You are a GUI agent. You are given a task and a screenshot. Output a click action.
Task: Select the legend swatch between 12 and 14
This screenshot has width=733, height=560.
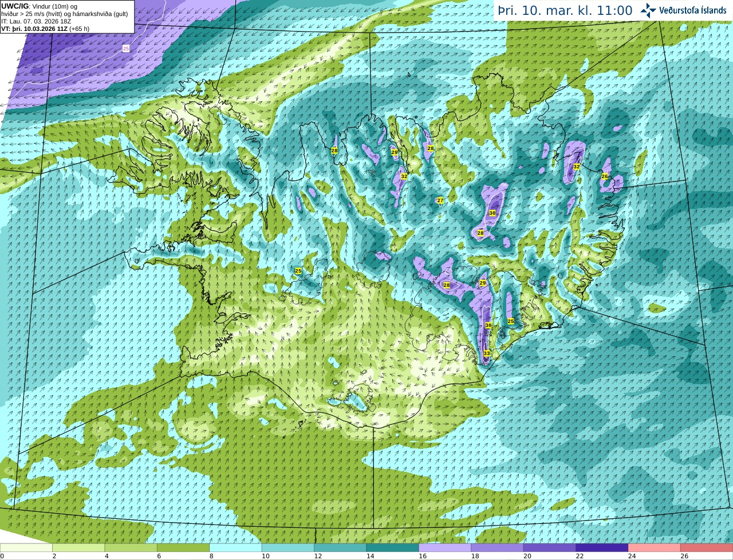[x=340, y=548]
